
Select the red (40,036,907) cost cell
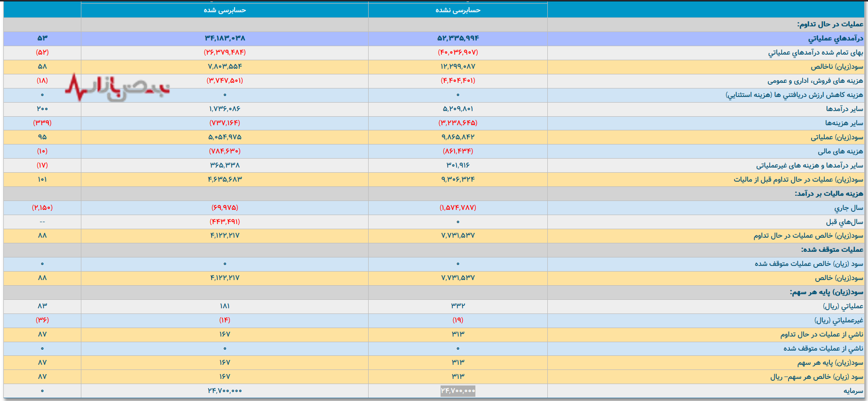pos(458,52)
